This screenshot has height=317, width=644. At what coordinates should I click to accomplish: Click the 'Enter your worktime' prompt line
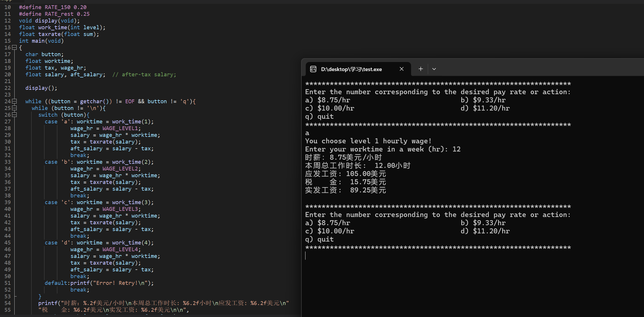tap(383, 149)
